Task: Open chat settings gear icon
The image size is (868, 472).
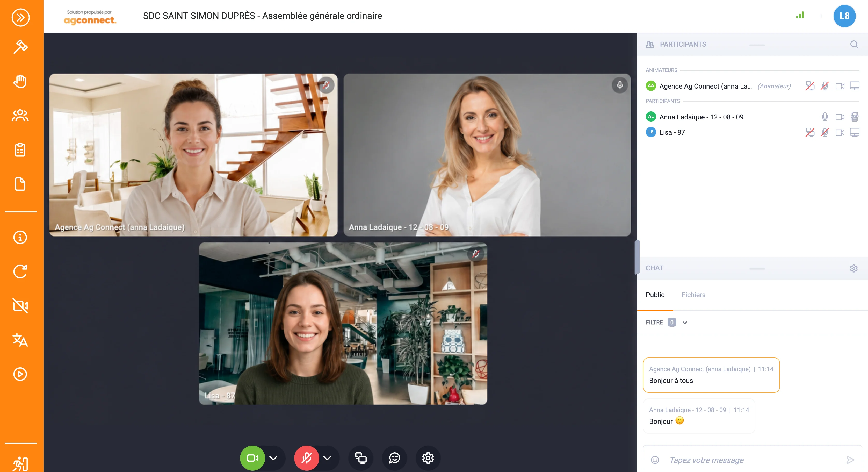Action: point(853,268)
